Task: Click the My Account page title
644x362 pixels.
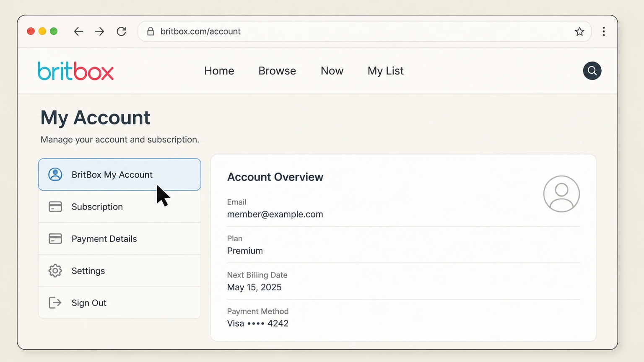Action: [96, 118]
